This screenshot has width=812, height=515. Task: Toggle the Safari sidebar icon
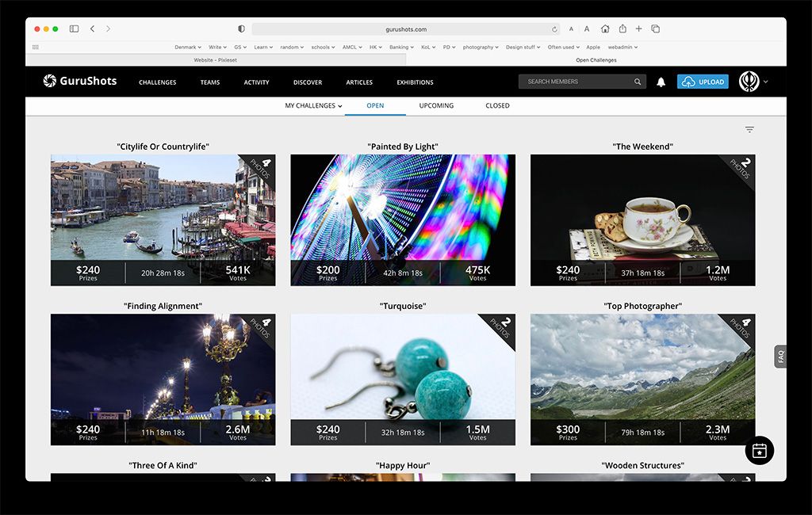click(74, 29)
